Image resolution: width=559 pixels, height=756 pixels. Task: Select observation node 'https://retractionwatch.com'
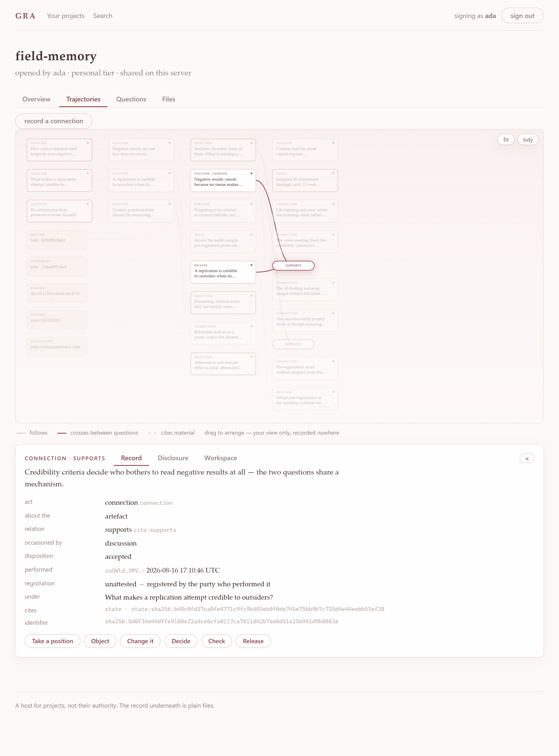(x=57, y=346)
